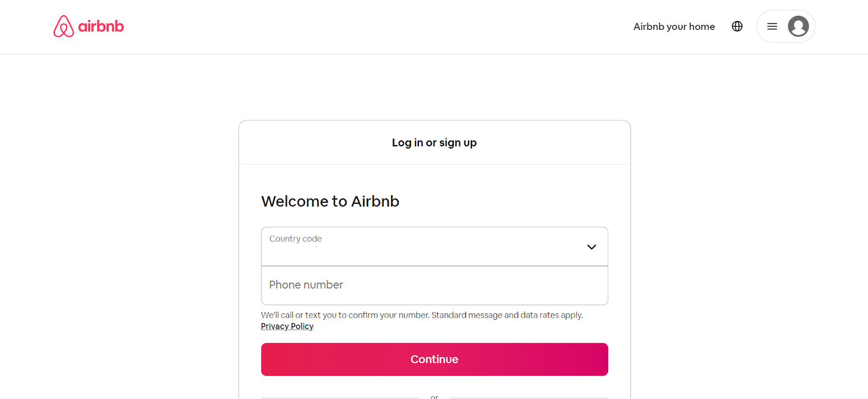Select the Country code label text
Image resolution: width=868 pixels, height=399 pixels.
pyautogui.click(x=295, y=239)
